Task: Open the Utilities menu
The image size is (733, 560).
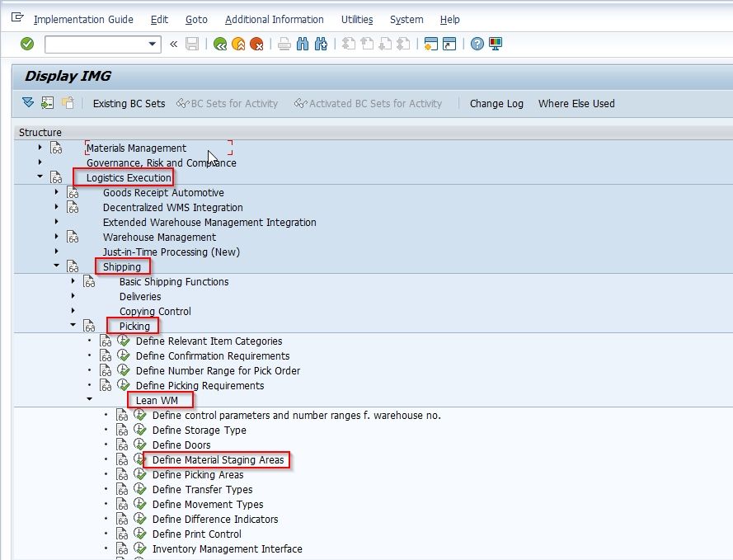Action: tap(357, 20)
